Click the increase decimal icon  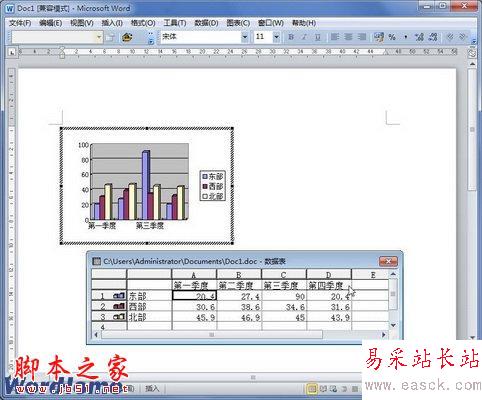[419, 37]
